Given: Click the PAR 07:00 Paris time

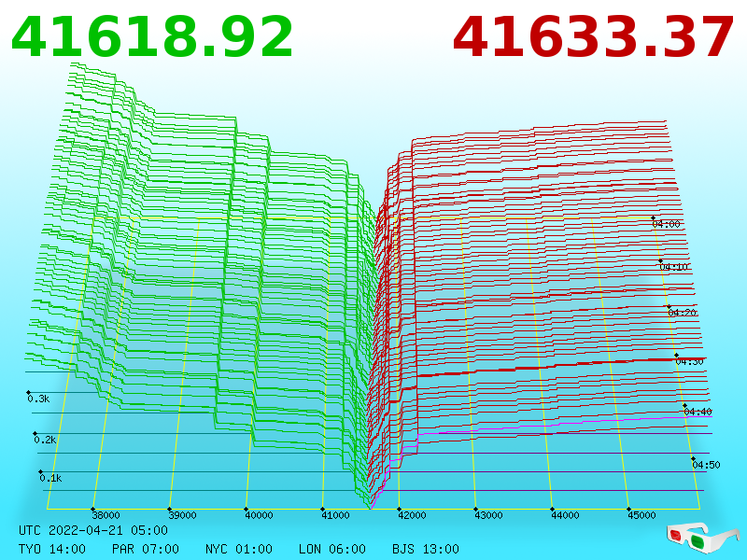Looking at the screenshot, I should pos(146,549).
